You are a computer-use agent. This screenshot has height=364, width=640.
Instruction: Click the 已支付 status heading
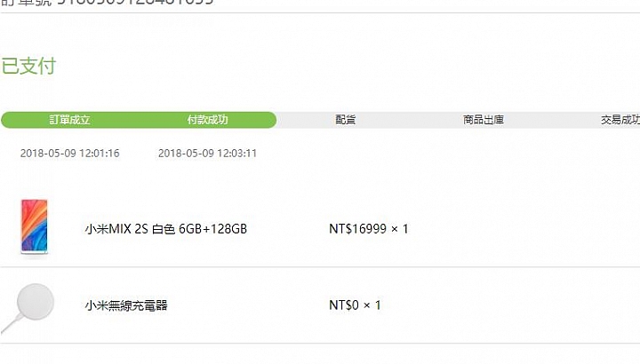click(x=28, y=66)
